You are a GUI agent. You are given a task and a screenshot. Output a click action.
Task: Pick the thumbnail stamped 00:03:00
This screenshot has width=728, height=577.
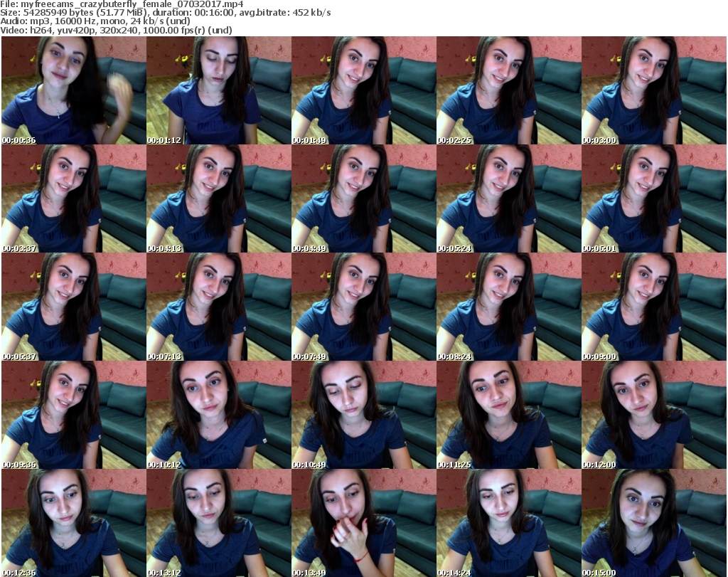pyautogui.click(x=654, y=90)
